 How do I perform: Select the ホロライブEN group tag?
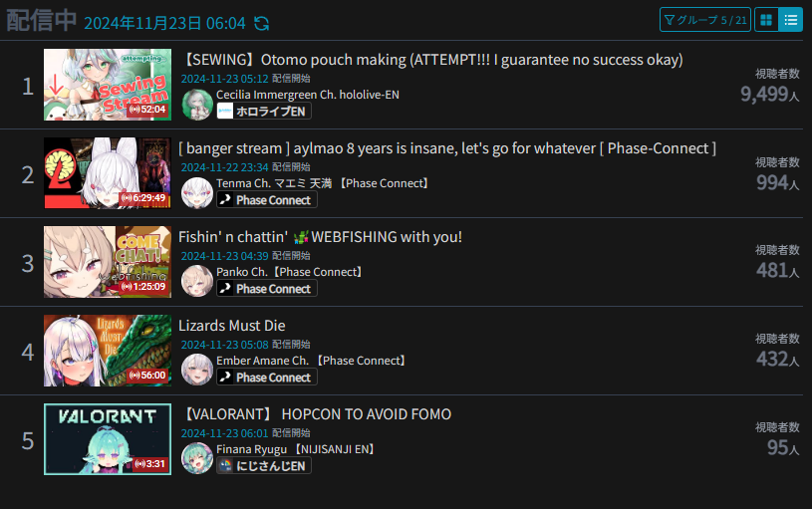point(264,112)
